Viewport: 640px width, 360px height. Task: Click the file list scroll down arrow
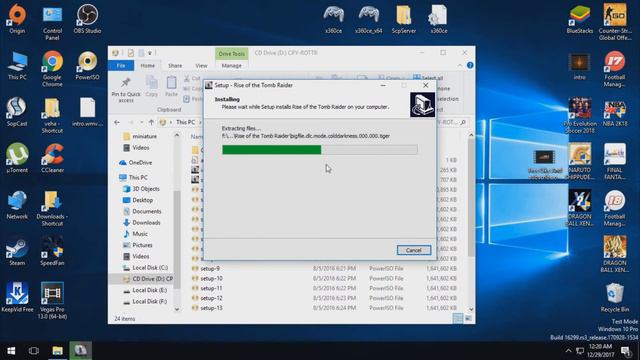click(471, 309)
